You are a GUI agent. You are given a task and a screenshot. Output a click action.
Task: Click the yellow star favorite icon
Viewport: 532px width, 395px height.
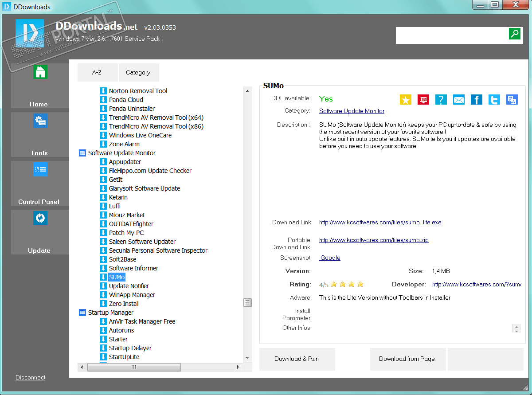[406, 99]
